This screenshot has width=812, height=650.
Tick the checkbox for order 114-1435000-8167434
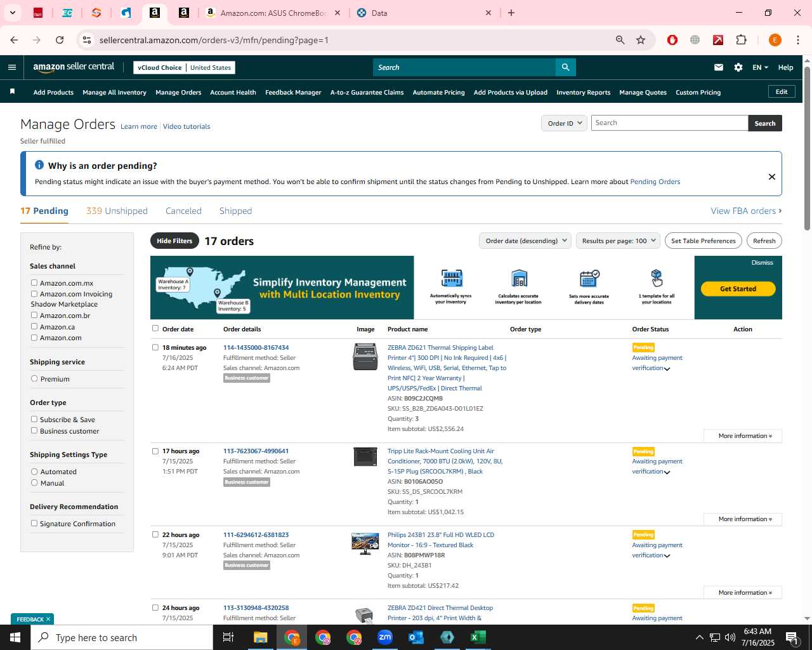(x=155, y=347)
